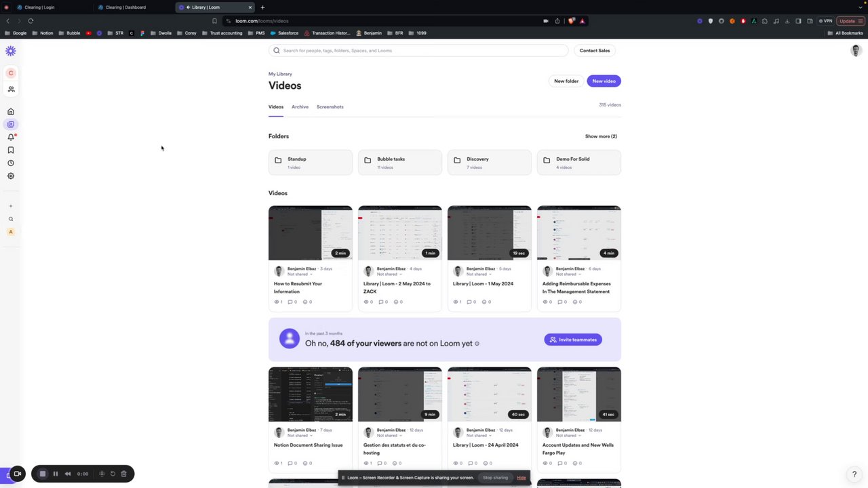
Task: Open the Bubble tasks folder
Action: click(x=400, y=163)
